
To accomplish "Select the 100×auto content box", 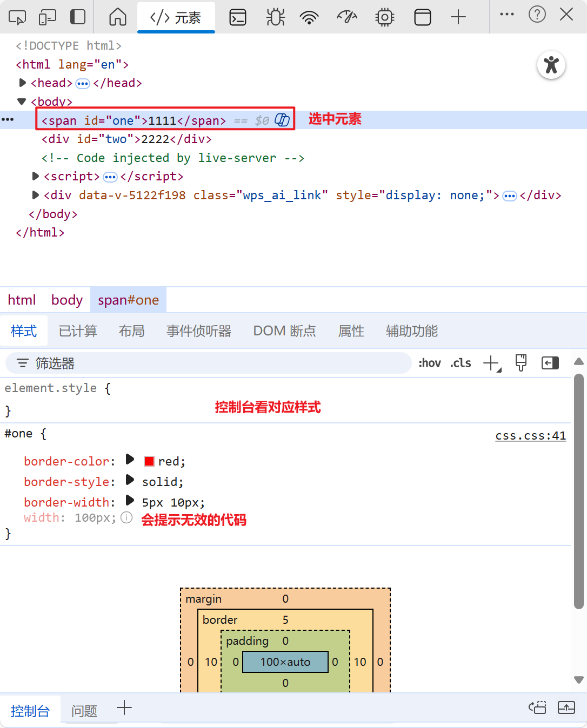I will 285,662.
